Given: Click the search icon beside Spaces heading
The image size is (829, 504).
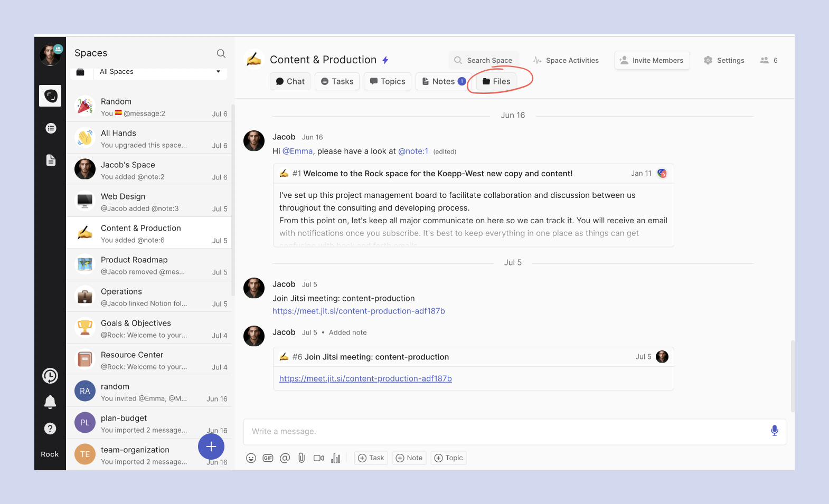Looking at the screenshot, I should coord(221,53).
